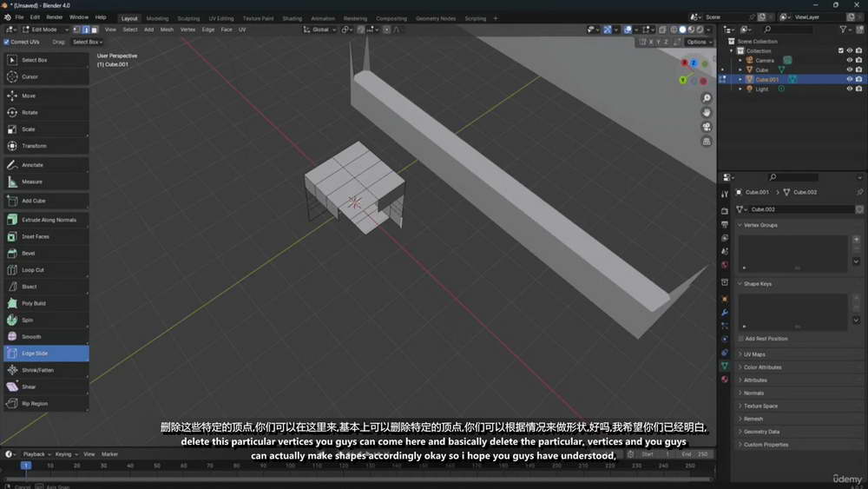Select the Spin tool
The image size is (868, 489).
click(x=46, y=320)
